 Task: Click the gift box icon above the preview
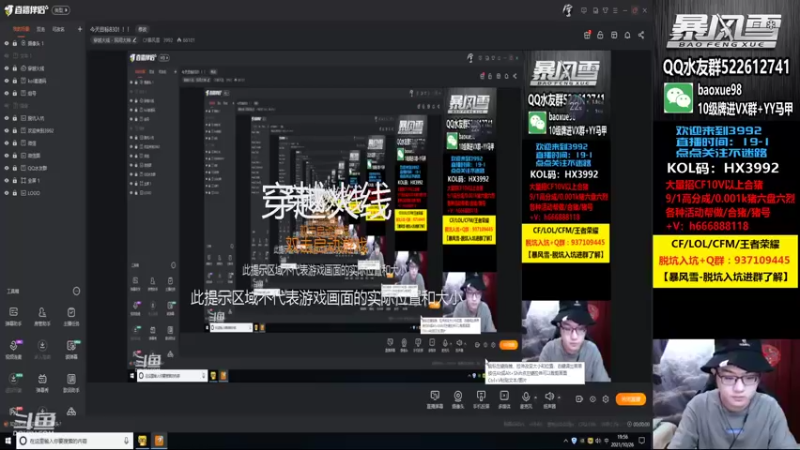587,35
